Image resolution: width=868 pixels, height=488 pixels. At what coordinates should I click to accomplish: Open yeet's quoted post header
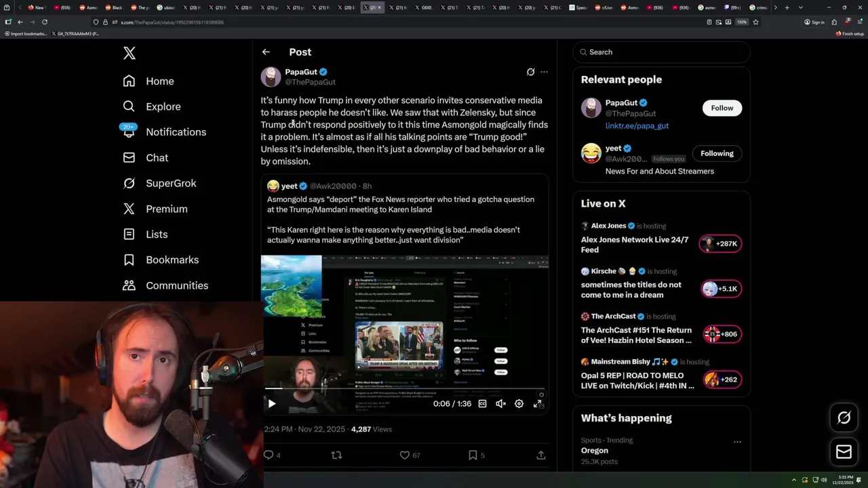(x=319, y=186)
